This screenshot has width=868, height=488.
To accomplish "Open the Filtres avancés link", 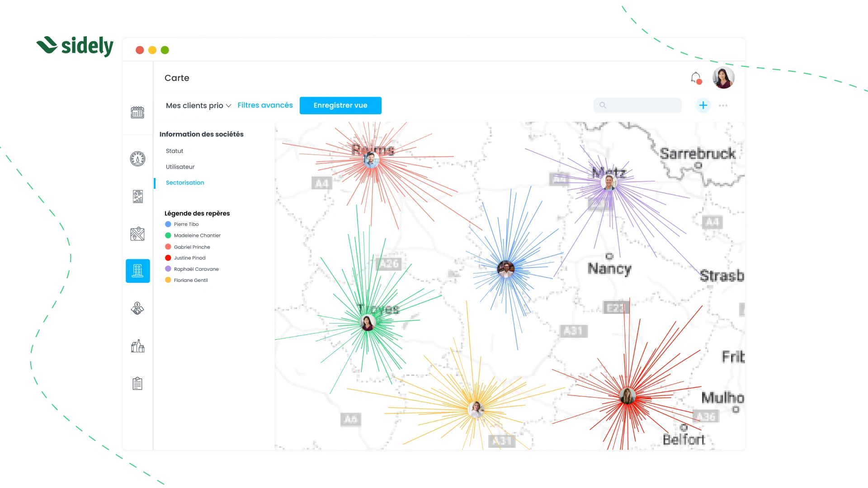I will 265,105.
